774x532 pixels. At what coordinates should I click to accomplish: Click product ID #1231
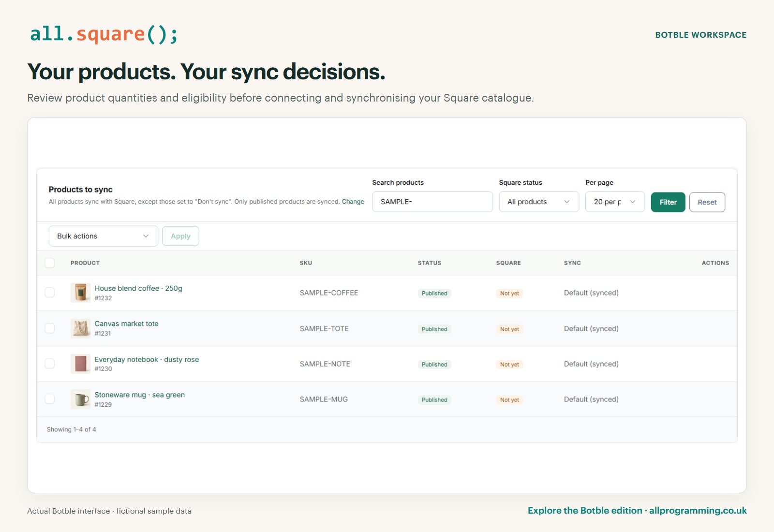103,333
